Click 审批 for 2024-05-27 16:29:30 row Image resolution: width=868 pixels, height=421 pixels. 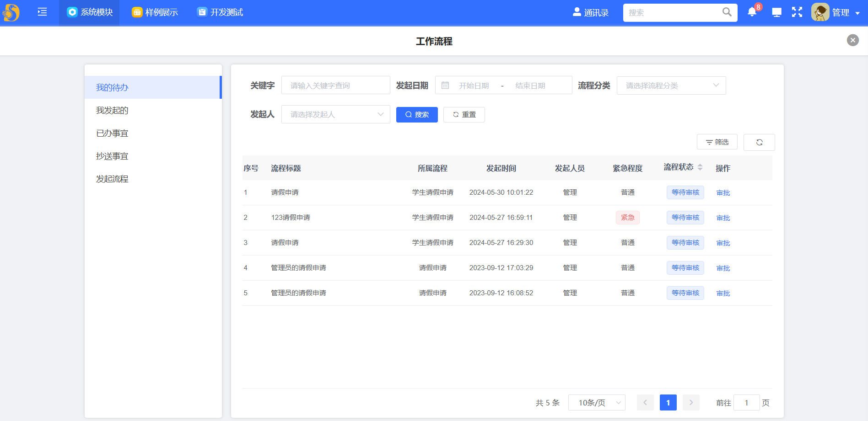click(x=723, y=243)
